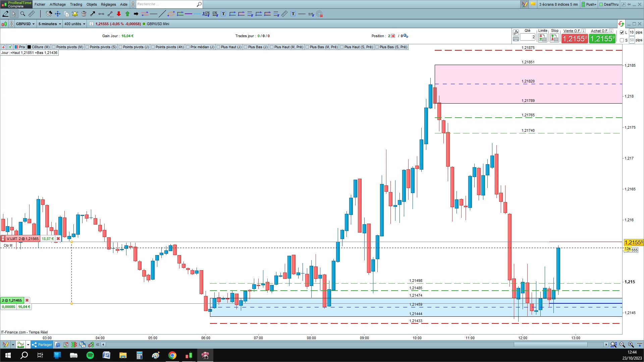The width and height of the screenshot is (644, 362).
Task: Open the Trading menu
Action: pos(76,4)
